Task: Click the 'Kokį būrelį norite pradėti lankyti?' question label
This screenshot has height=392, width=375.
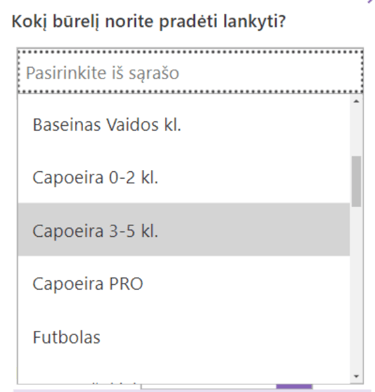Action: pyautogui.click(x=149, y=22)
